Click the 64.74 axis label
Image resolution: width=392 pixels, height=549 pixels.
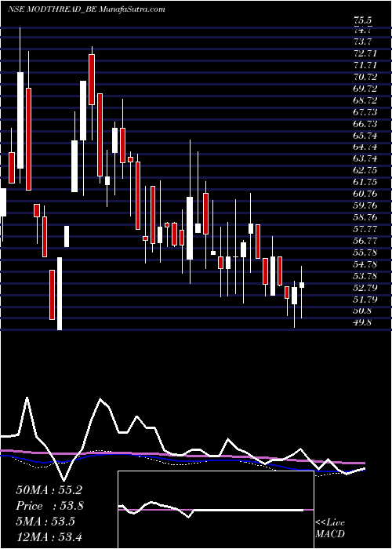pyautogui.click(x=365, y=147)
